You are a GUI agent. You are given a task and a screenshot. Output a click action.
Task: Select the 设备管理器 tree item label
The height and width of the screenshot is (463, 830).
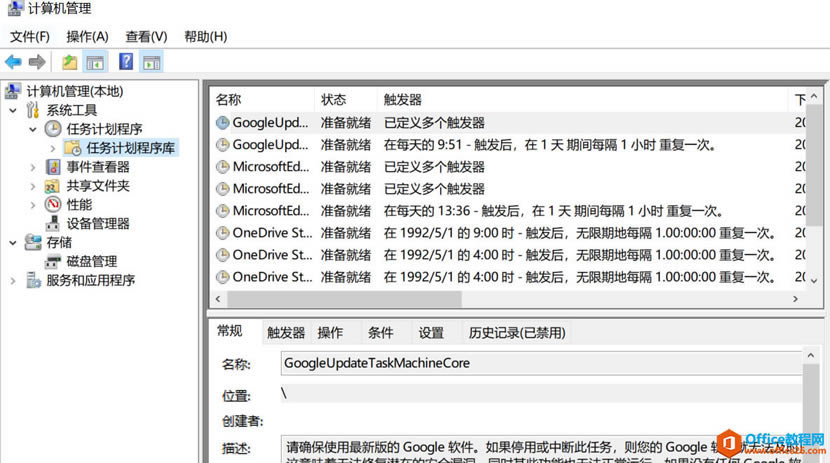click(98, 224)
